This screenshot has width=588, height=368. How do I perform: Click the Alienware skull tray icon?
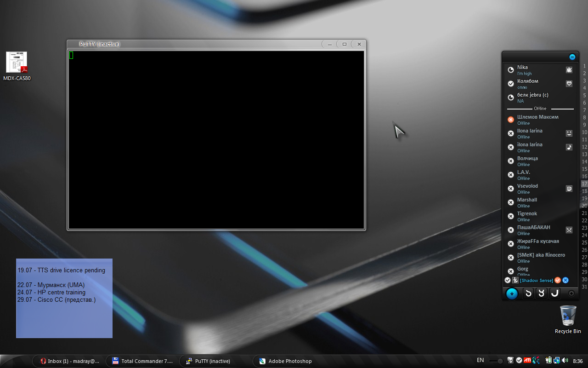pyautogui.click(x=510, y=360)
